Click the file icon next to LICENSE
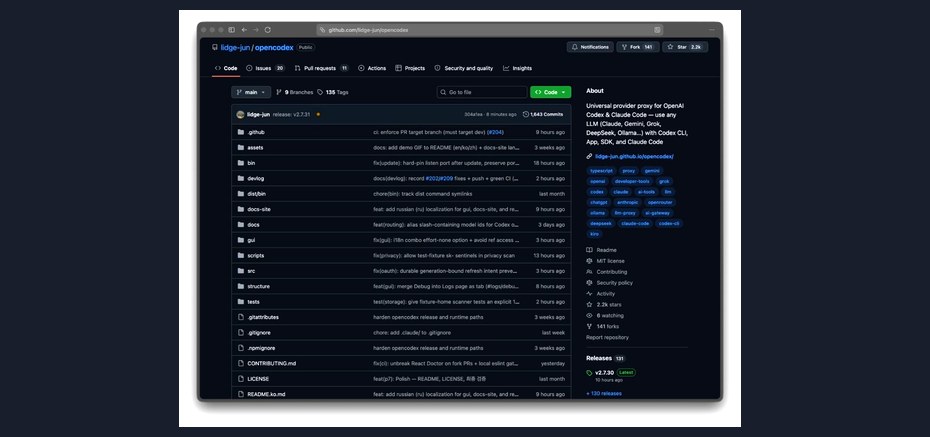The image size is (930, 437). [241, 379]
